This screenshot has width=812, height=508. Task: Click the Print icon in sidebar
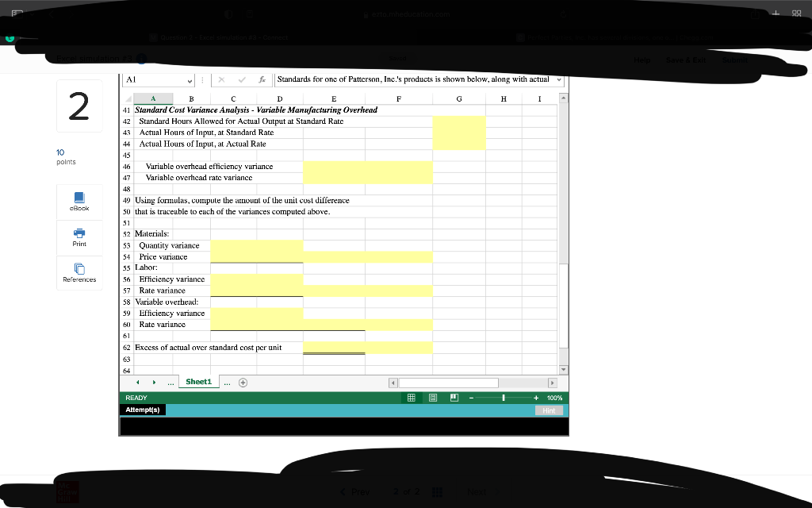[79, 237]
